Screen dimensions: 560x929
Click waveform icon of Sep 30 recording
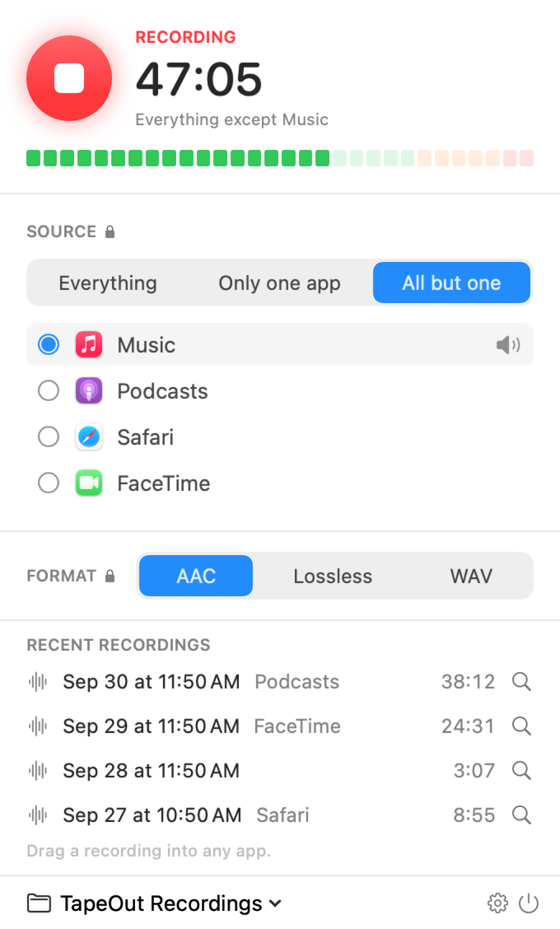pos(38,682)
